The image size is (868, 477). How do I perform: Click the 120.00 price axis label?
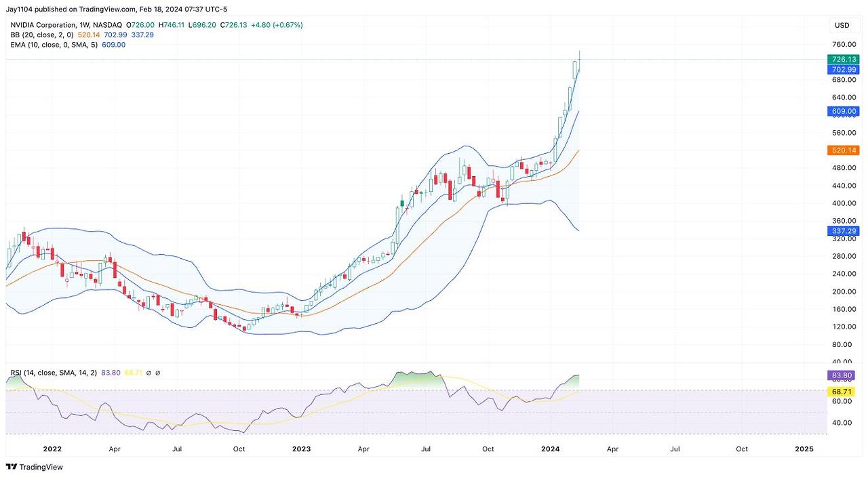(844, 327)
